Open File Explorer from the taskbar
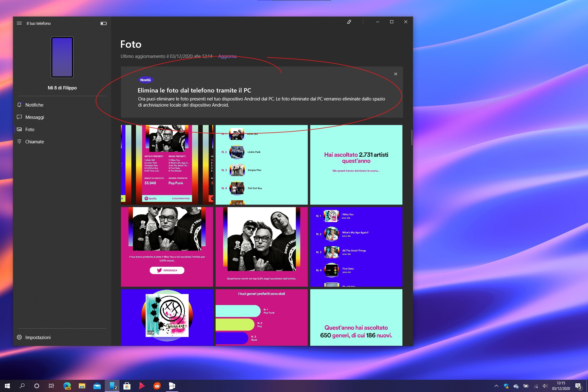 tap(82, 386)
